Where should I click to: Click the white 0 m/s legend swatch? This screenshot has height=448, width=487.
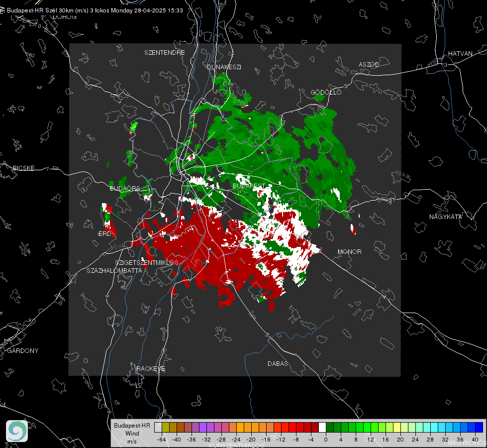tap(322, 428)
